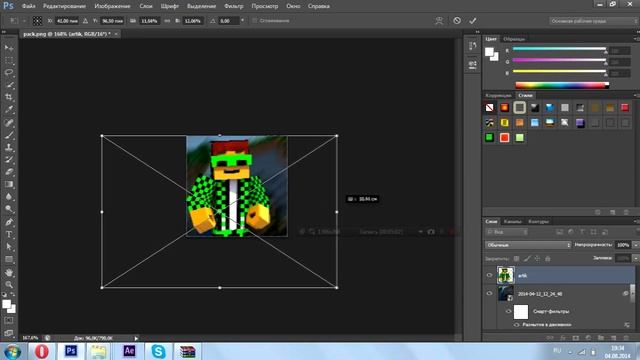This screenshot has height=360, width=640.
Task: Toggle Quick Mask mode in the toolbox
Action: click(x=9, y=321)
